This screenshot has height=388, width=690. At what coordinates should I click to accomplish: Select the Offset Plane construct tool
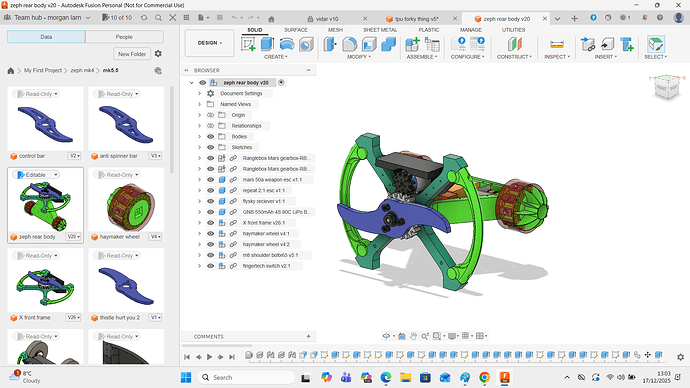point(514,44)
